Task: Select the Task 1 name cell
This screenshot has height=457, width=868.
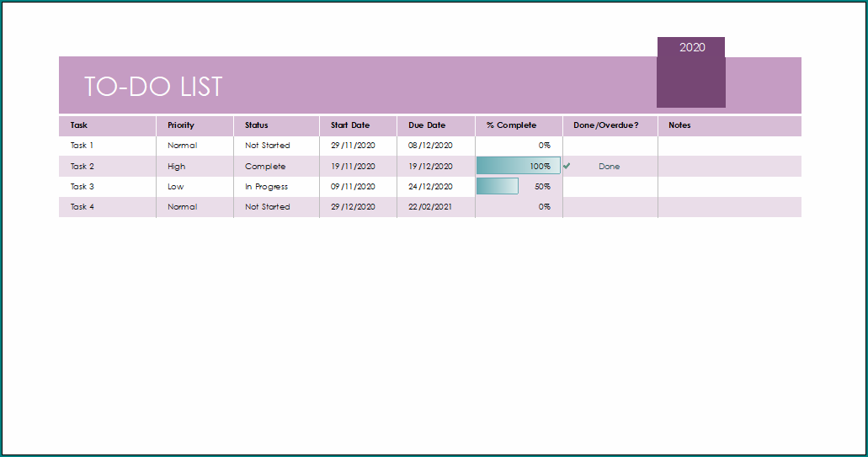Action: coord(83,146)
